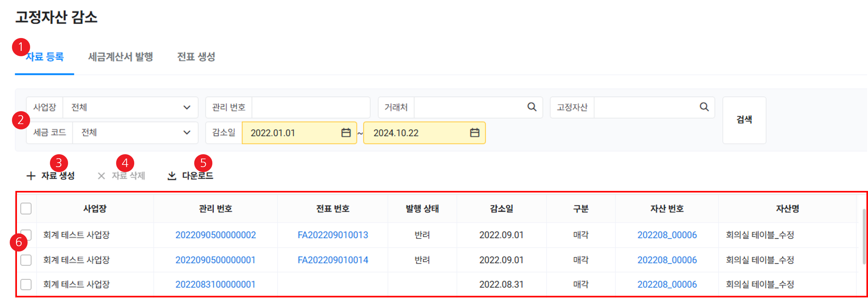Open calendar for end date 2024.10.22

click(474, 133)
